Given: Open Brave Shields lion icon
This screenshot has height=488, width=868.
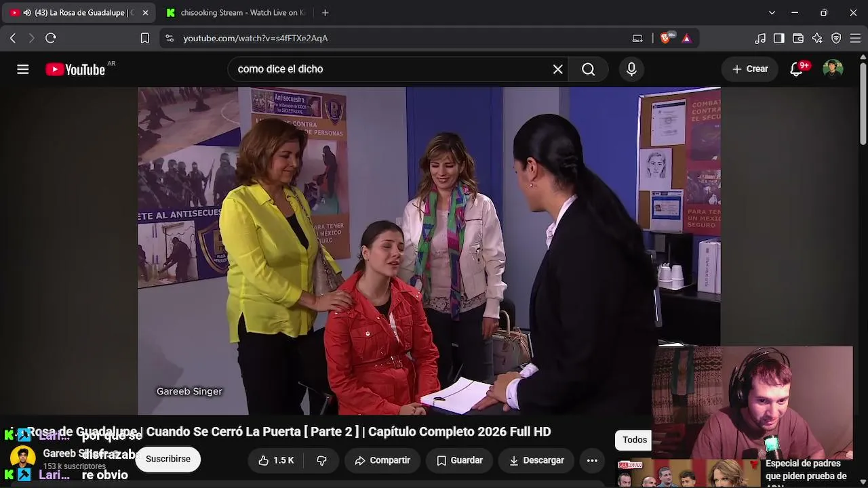Looking at the screenshot, I should tap(665, 38).
